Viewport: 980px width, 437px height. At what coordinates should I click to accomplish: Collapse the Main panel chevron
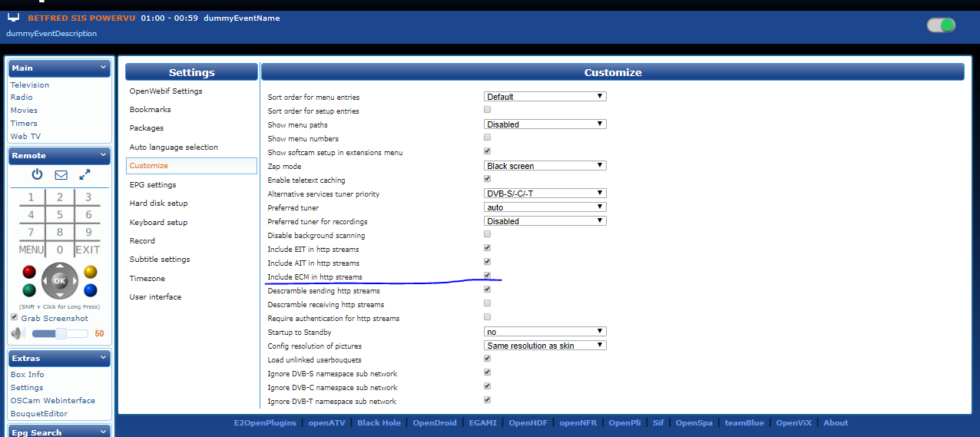coord(104,68)
